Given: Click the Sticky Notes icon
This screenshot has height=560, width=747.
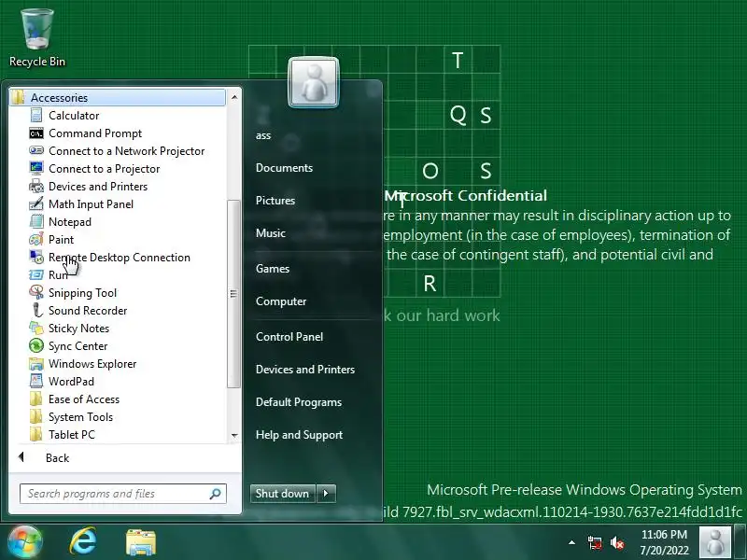Looking at the screenshot, I should (36, 329).
